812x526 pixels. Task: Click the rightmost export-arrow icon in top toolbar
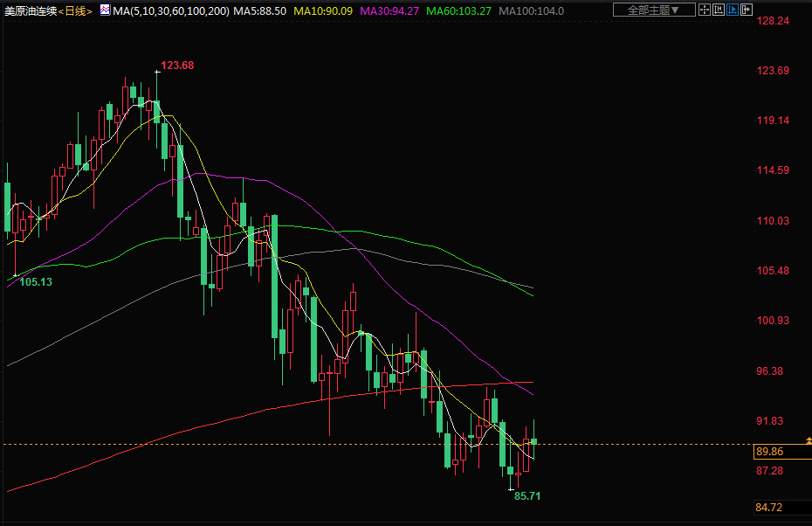pos(747,10)
